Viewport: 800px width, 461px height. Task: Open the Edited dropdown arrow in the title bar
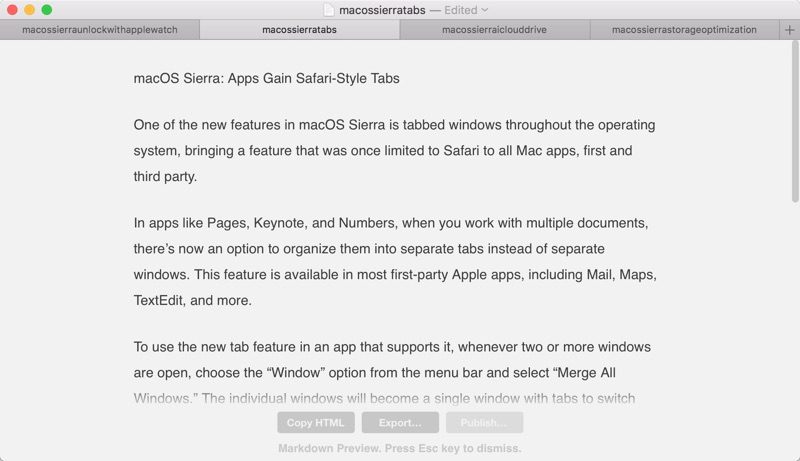[x=485, y=10]
